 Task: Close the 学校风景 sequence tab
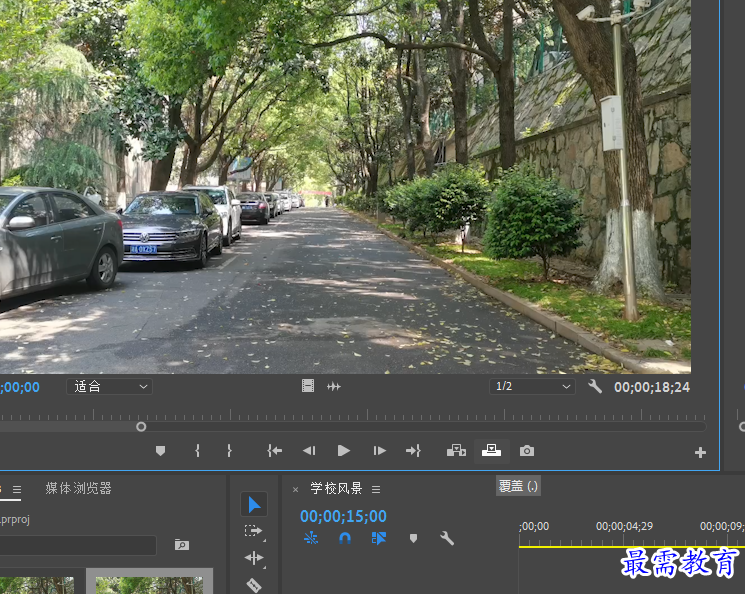tap(296, 489)
